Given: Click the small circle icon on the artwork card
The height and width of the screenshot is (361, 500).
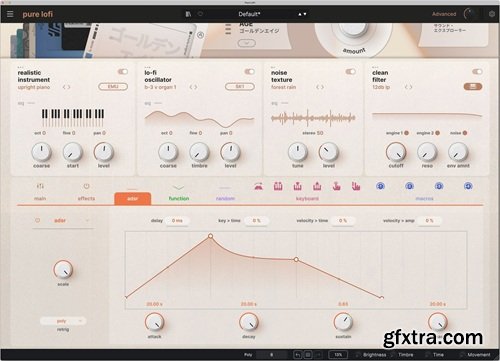Looking at the screenshot, I should pos(200,35).
